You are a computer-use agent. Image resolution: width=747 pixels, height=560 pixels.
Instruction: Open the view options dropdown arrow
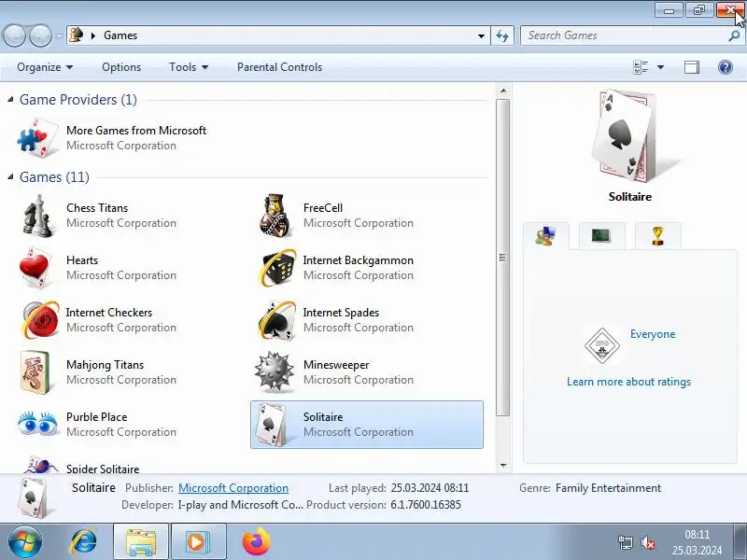click(661, 67)
